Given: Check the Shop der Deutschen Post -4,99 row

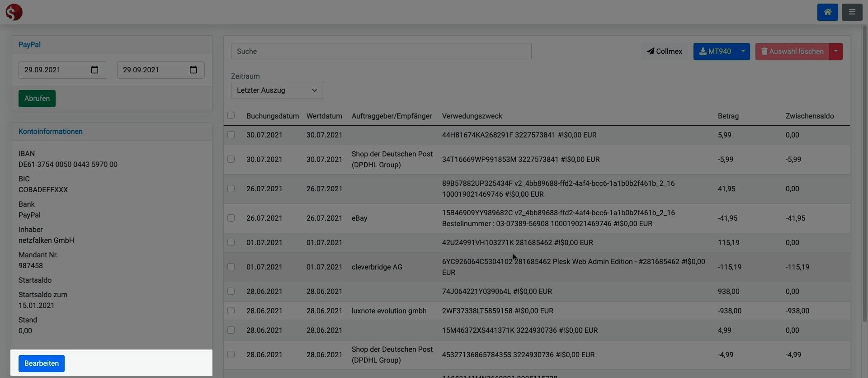Looking at the screenshot, I should (x=231, y=354).
